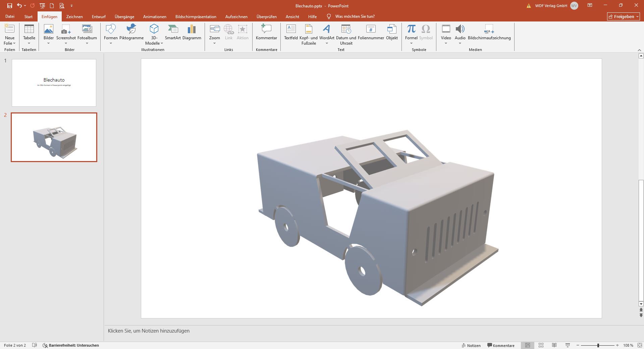Insert a Textfeld text box
Viewport: 644px width, 349px height.
click(x=291, y=33)
